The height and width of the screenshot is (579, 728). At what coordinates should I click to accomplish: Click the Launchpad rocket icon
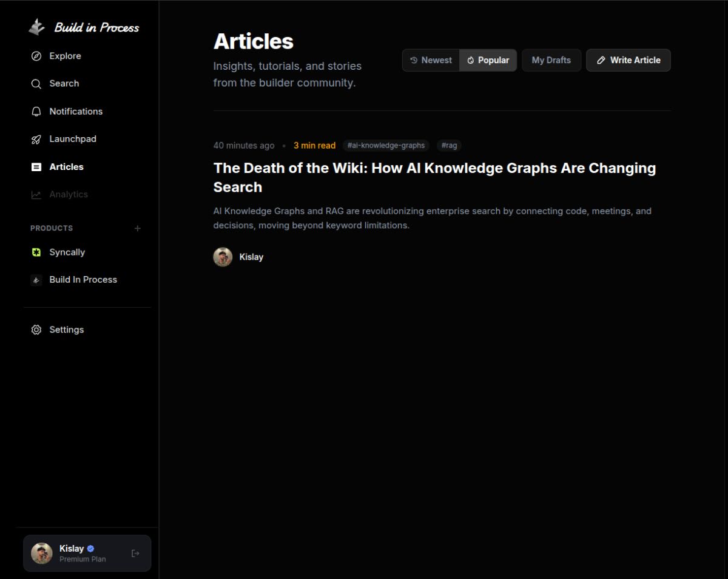click(36, 139)
